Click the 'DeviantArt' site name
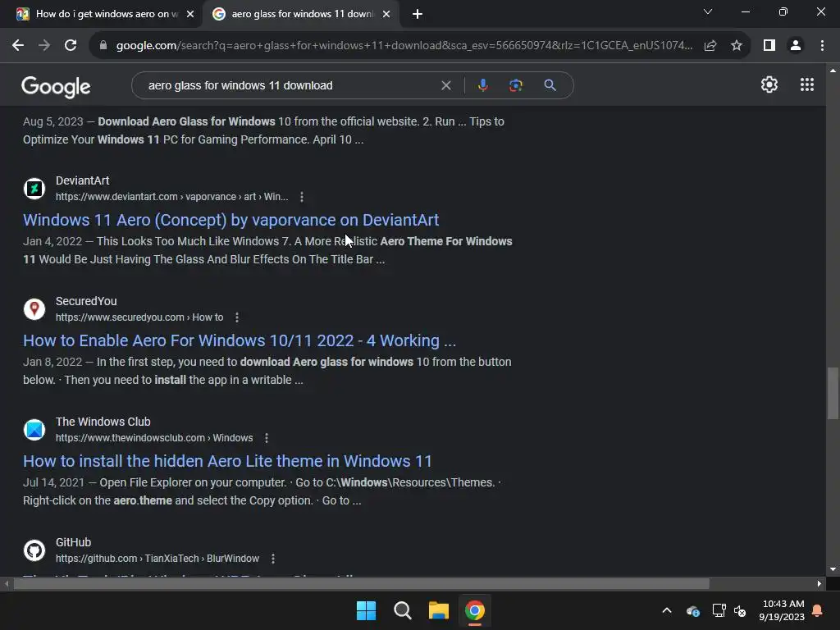840x630 pixels. (83, 180)
